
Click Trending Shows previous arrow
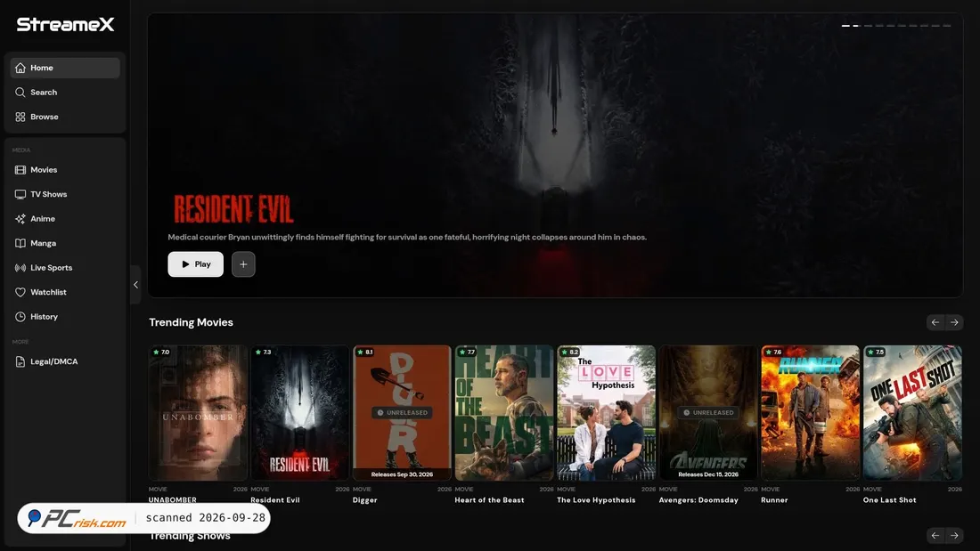(935, 535)
